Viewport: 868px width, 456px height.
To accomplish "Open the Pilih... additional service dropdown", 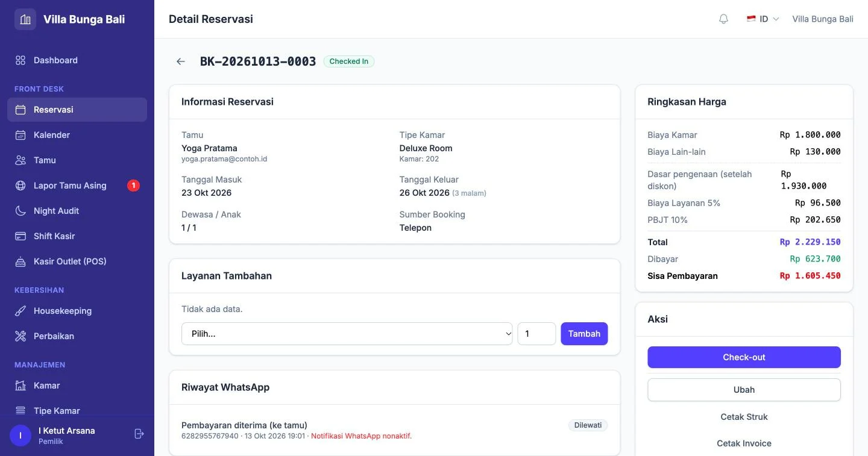I will (x=347, y=334).
